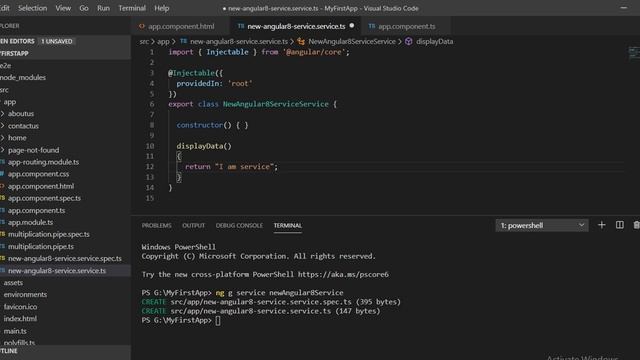The height and width of the screenshot is (360, 640).
Task: Open favicon.ico in explorer
Action: (20, 307)
